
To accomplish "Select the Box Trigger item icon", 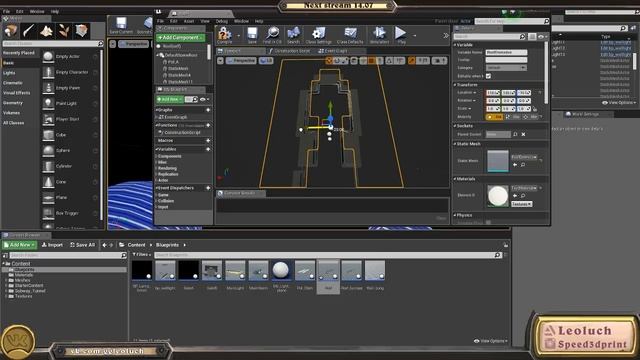I will point(48,213).
